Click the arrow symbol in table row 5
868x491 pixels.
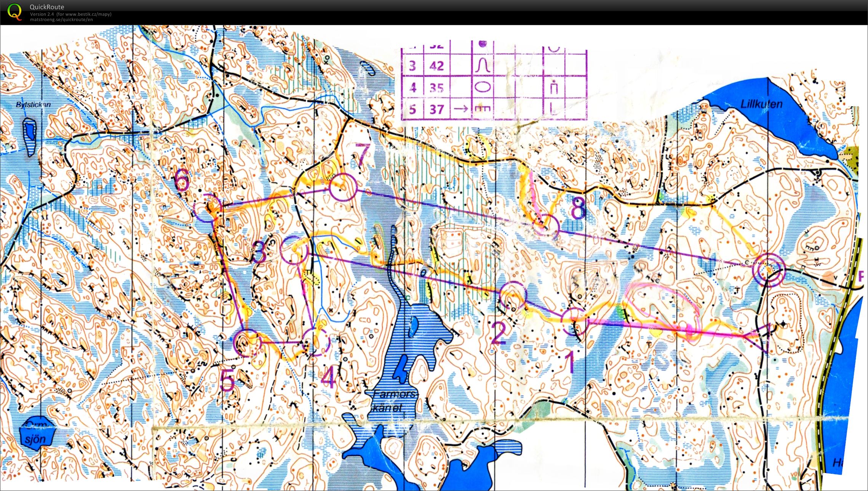click(x=461, y=109)
